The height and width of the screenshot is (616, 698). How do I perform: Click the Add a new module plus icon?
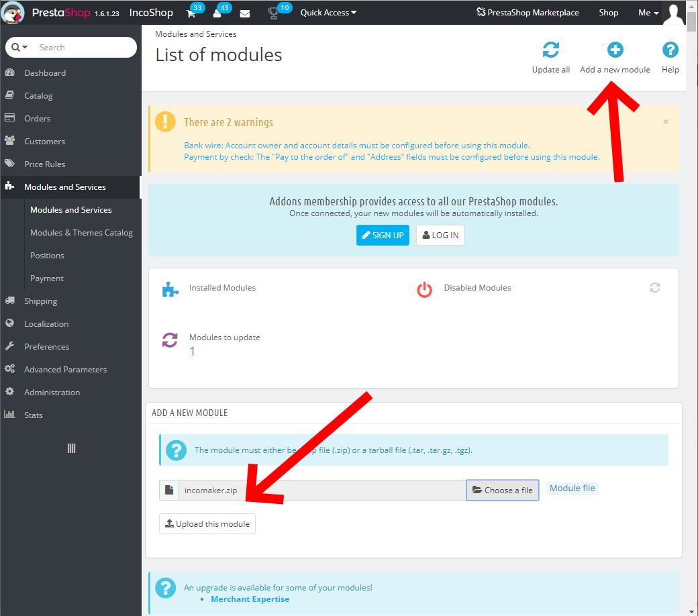pyautogui.click(x=615, y=50)
